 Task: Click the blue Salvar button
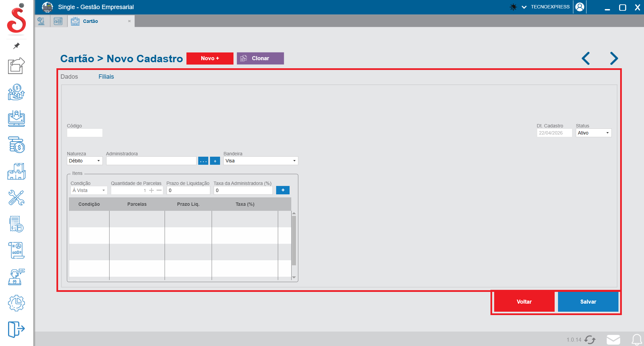click(588, 302)
